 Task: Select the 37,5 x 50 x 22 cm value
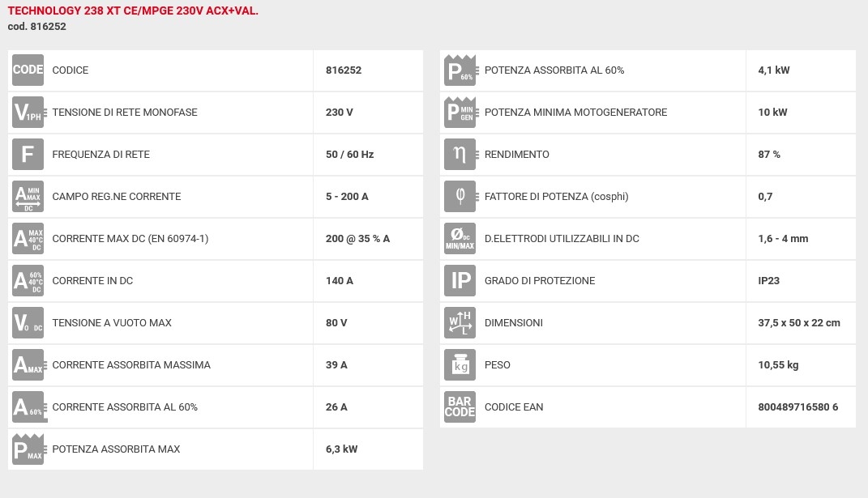pyautogui.click(x=799, y=323)
